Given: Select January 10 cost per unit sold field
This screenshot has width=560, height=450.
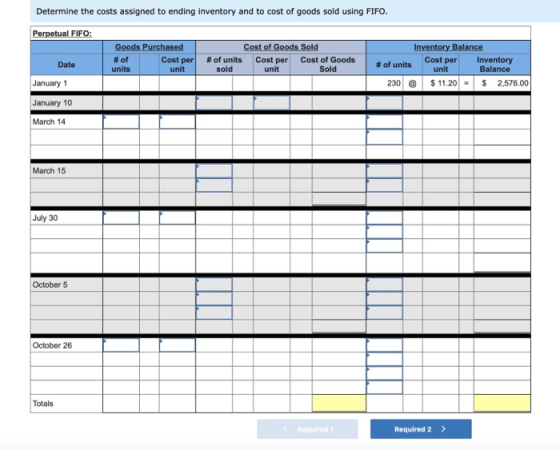Looking at the screenshot, I should pyautogui.click(x=271, y=103).
